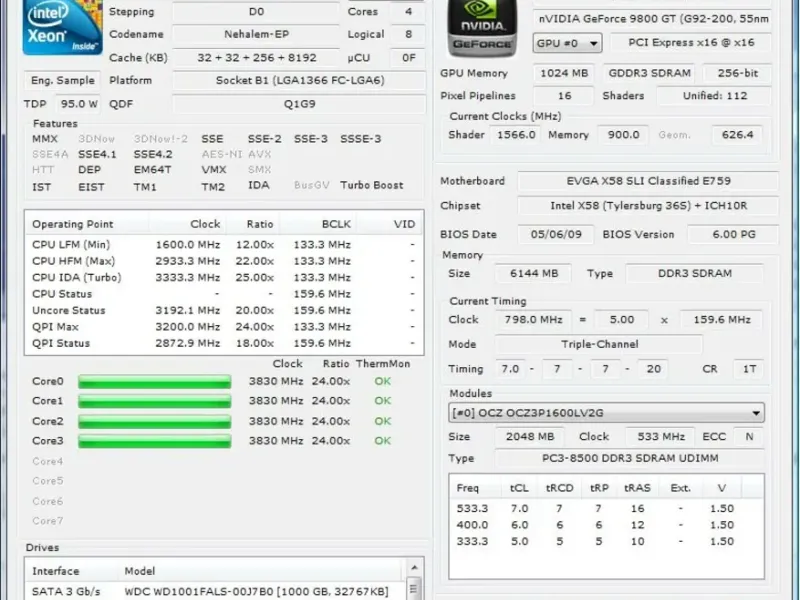This screenshot has height=600, width=800.
Task: Click the PCI Express x16 @ x16 field
Action: [x=691, y=43]
